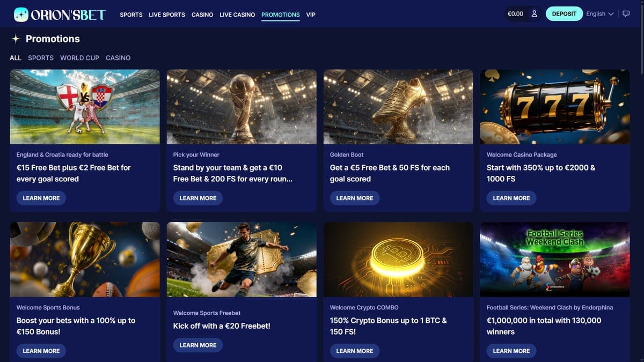The width and height of the screenshot is (644, 362).
Task: Open the gold trophy with balls thumbnail
Action: [x=85, y=260]
